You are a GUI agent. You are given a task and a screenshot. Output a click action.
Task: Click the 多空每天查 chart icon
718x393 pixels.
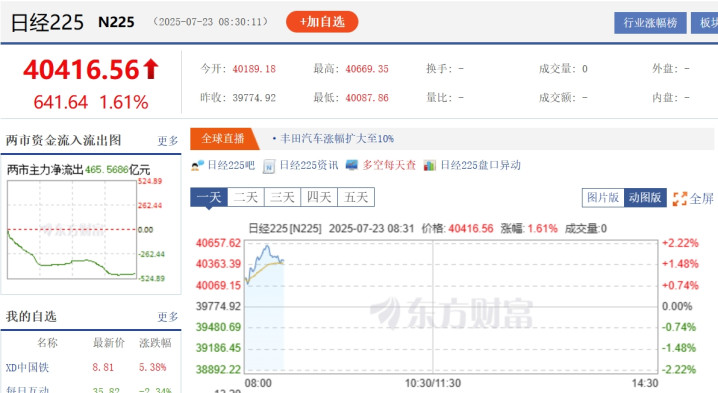352,165
